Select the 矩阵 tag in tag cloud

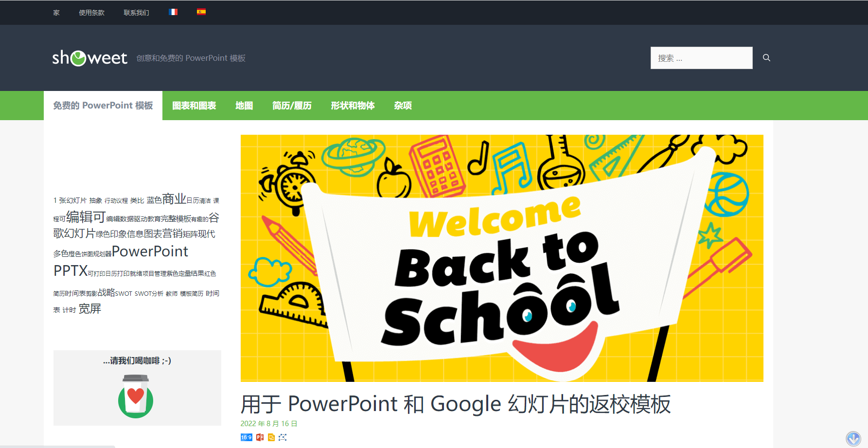click(x=191, y=234)
